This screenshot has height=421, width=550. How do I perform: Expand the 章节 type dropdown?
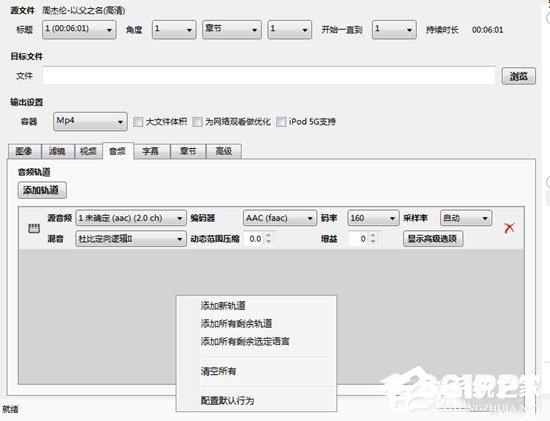232,29
